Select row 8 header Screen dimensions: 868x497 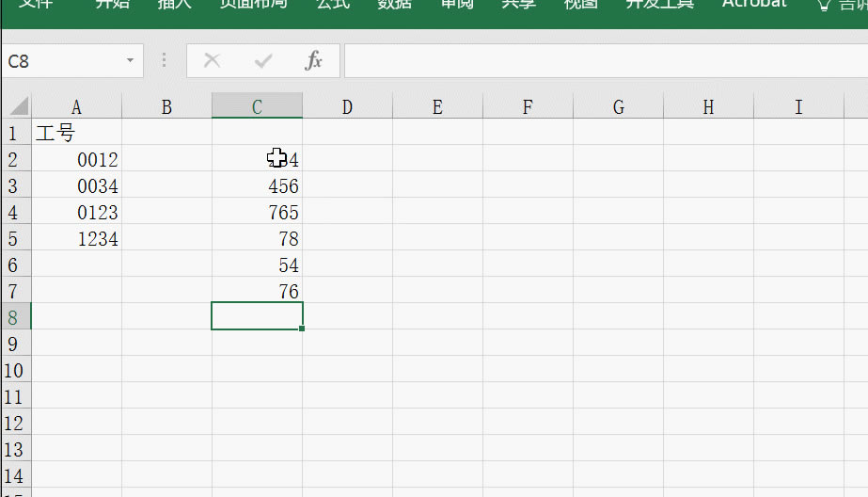[16, 317]
